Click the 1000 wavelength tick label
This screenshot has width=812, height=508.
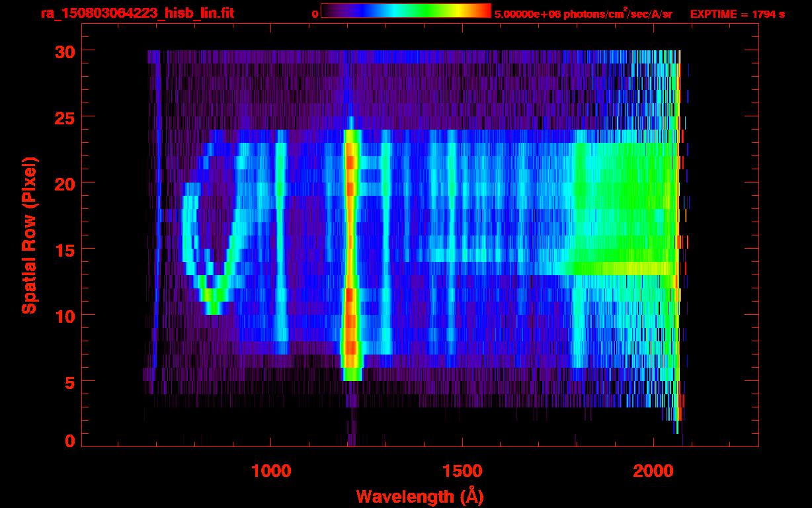(x=271, y=471)
